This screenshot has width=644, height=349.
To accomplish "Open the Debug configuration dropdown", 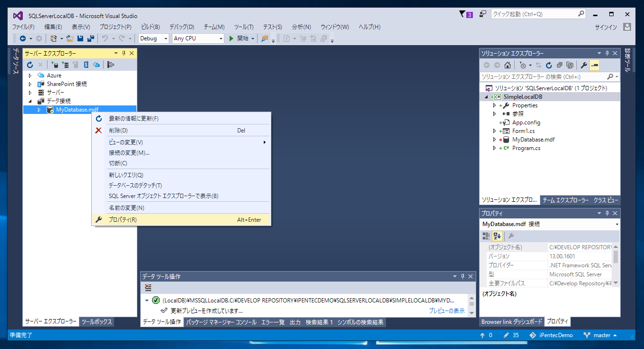I will coord(154,38).
